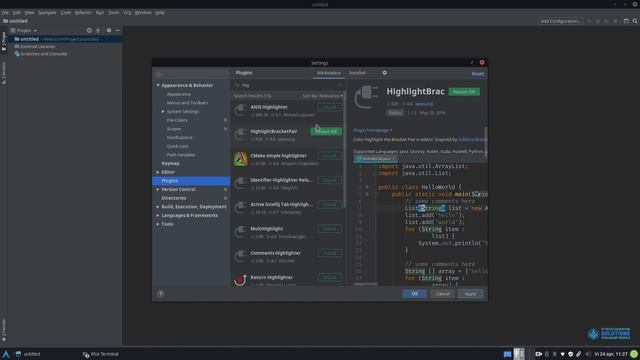
Task: Expand Build, Execution, Deployment node
Action: tap(158, 207)
